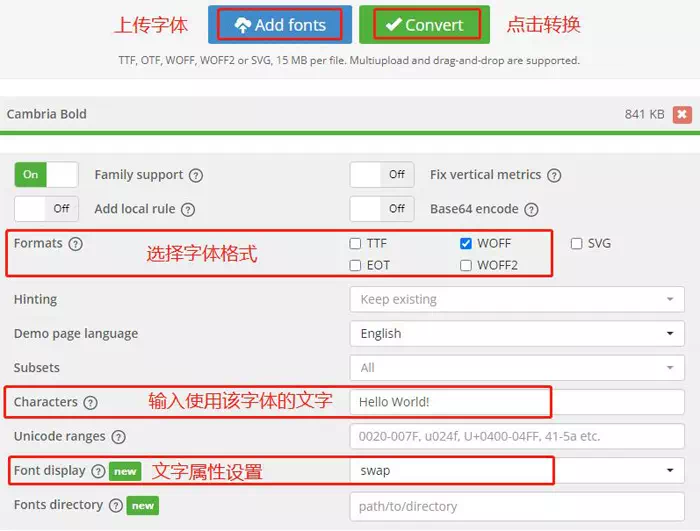This screenshot has height=531, width=700.
Task: Expand the Font display swap dropdown
Action: click(x=516, y=470)
